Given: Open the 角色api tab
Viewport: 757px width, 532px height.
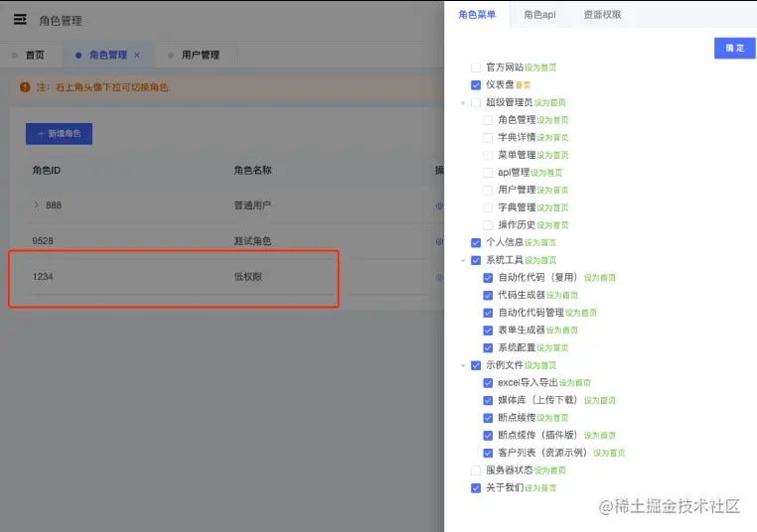Looking at the screenshot, I should click(x=539, y=15).
